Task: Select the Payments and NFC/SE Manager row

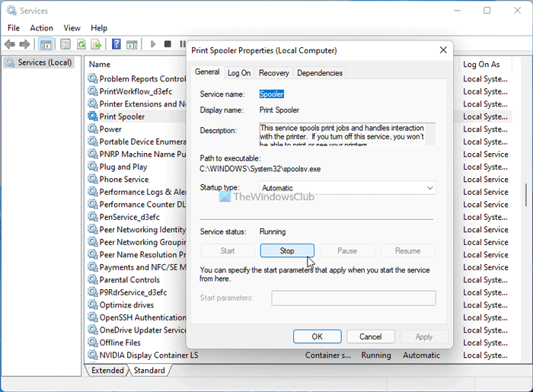Action: pos(136,267)
